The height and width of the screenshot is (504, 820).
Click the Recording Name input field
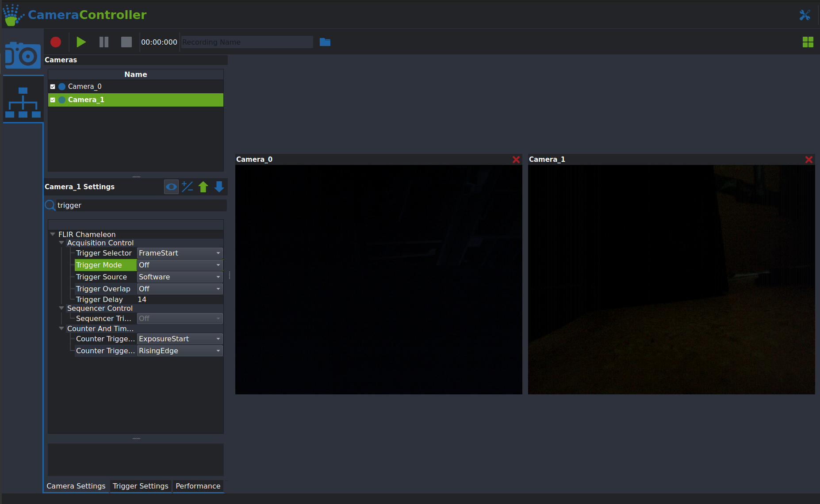pyautogui.click(x=246, y=42)
